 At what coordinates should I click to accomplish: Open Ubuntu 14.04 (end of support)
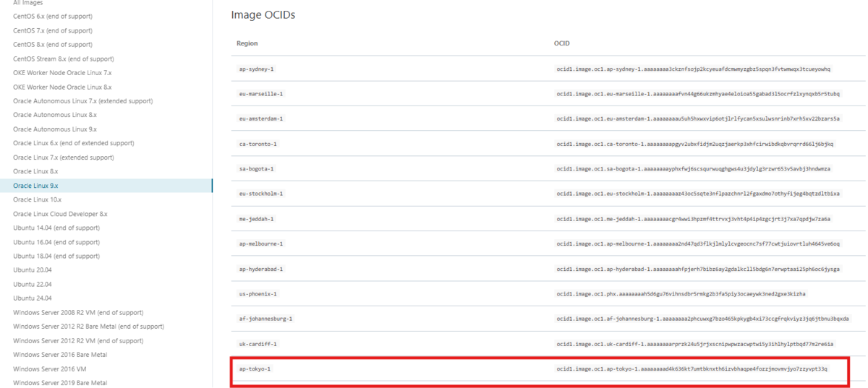[x=56, y=228]
